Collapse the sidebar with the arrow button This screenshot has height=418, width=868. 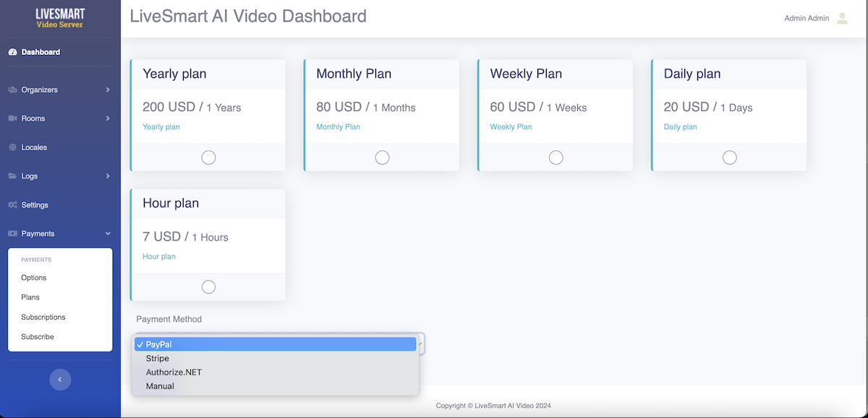coord(60,380)
